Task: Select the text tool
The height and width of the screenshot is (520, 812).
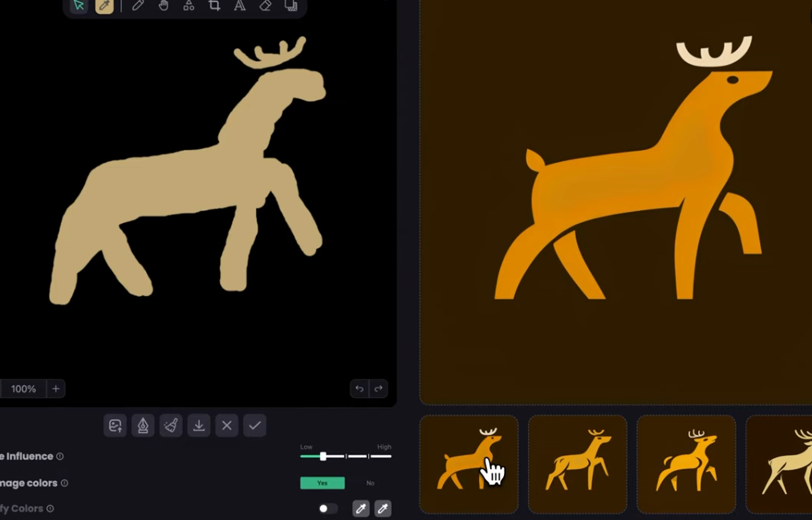Action: [239, 6]
